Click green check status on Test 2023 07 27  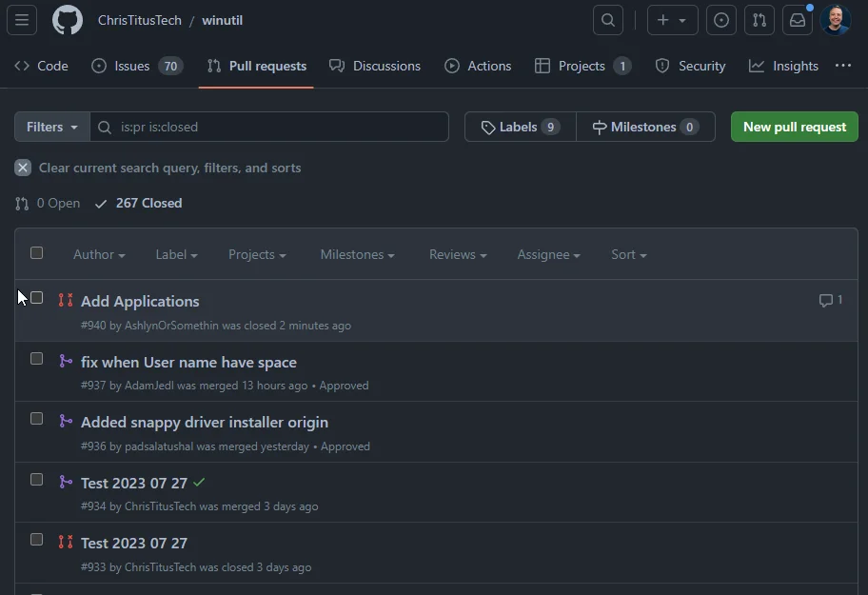(x=199, y=482)
